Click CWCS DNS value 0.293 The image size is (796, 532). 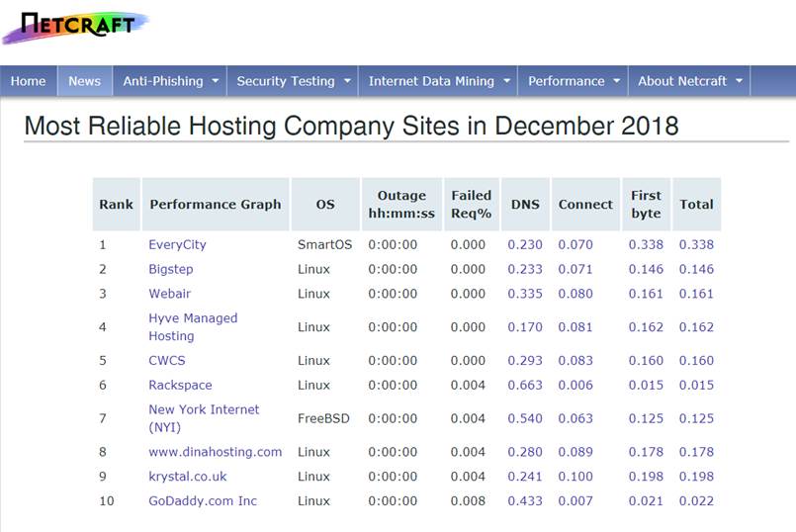click(525, 360)
